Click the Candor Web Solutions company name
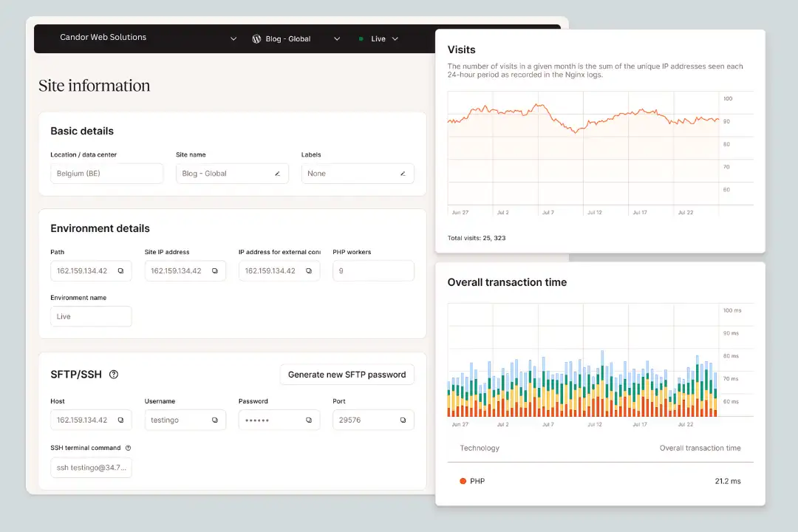The height and width of the screenshot is (532, 798). click(103, 37)
